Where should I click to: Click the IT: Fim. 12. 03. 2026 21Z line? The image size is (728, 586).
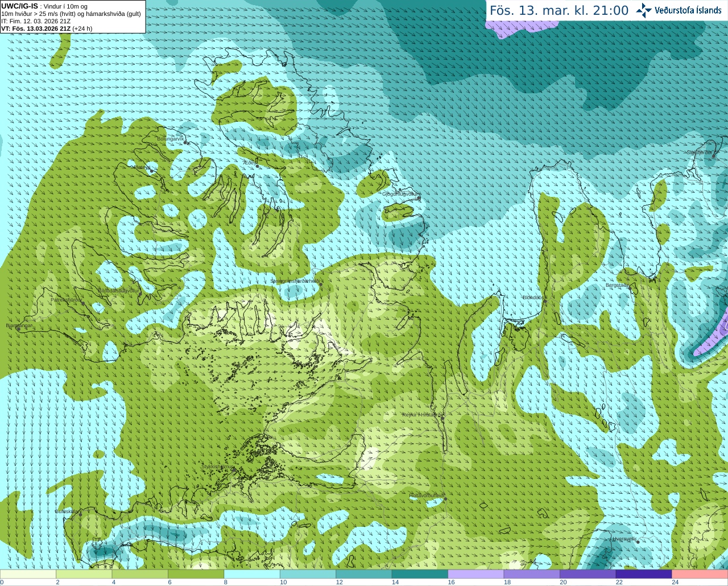36,21
